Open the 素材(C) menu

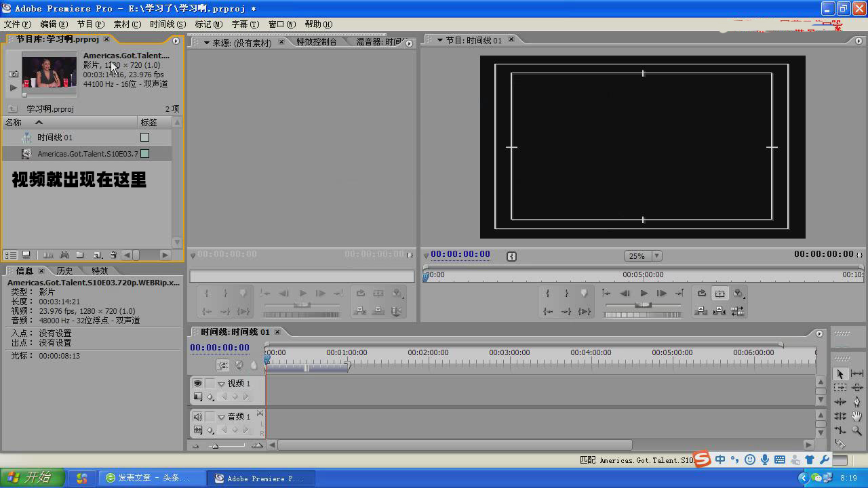127,24
